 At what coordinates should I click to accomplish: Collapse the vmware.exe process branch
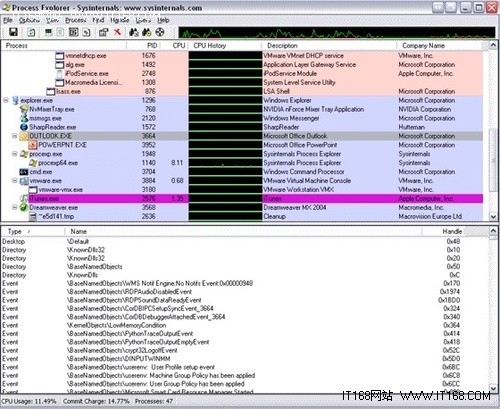(14, 181)
